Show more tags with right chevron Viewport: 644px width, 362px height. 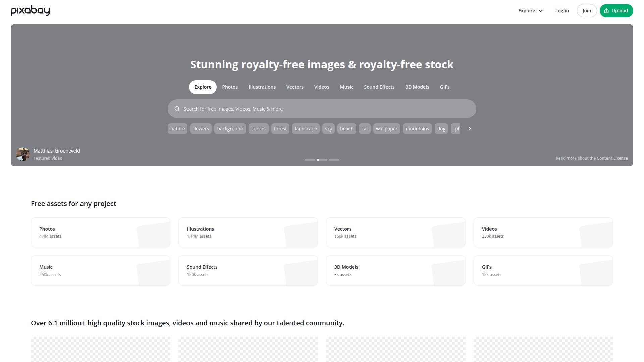pos(470,129)
